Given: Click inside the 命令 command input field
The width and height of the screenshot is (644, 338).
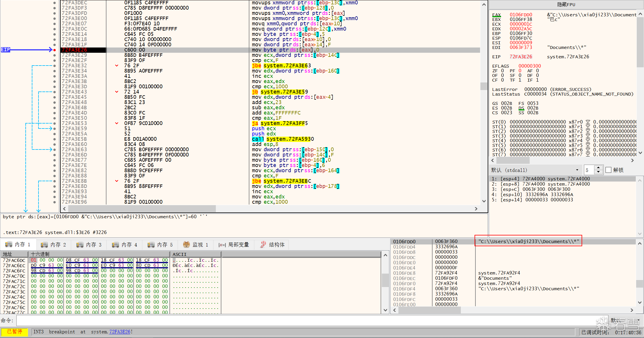Looking at the screenshot, I should click(292, 321).
